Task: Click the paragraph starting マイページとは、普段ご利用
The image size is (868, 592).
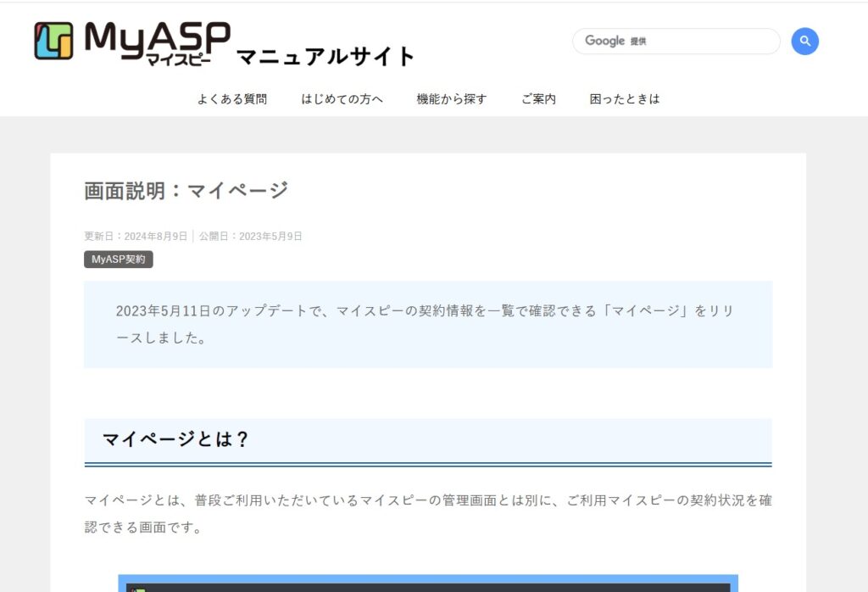Action: tap(428, 513)
